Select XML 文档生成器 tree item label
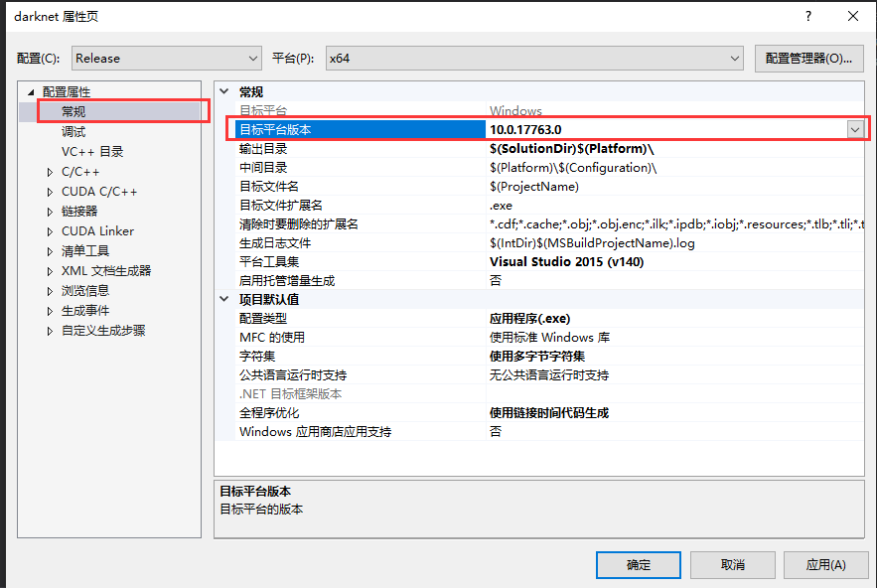 [106, 271]
